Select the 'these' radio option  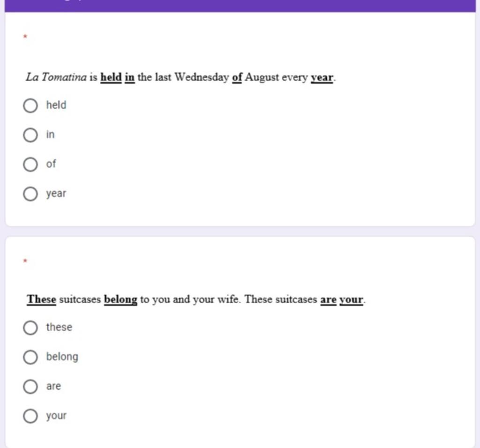tap(30, 328)
